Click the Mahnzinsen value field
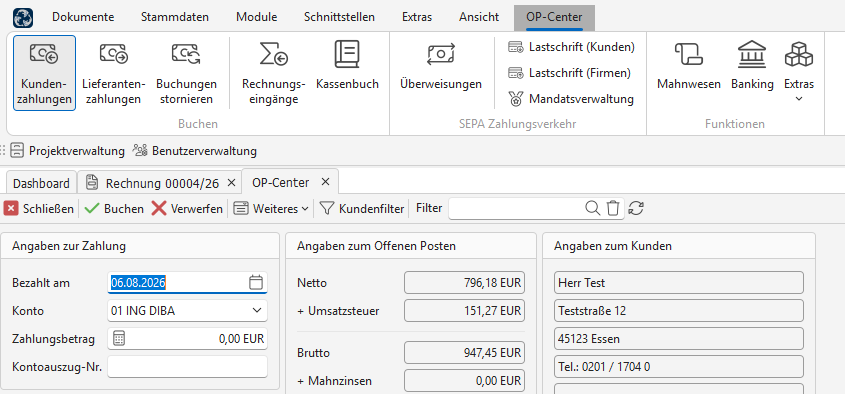 (464, 381)
